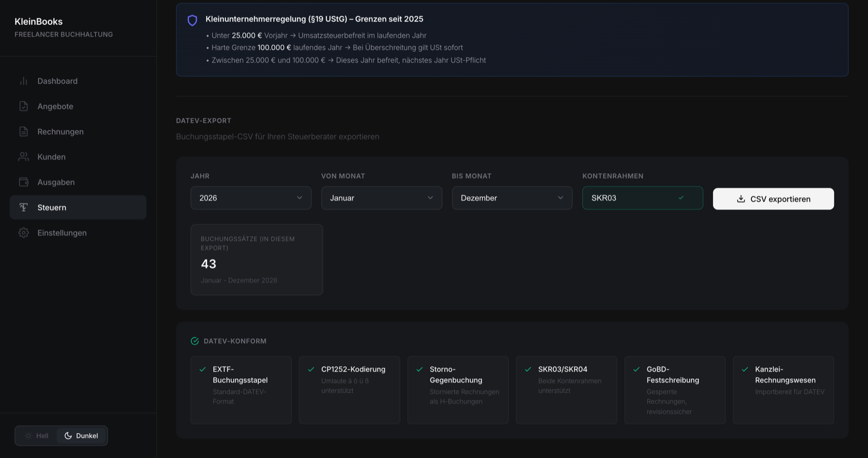Open Ausgaben page
868x458 pixels.
coord(78,182)
